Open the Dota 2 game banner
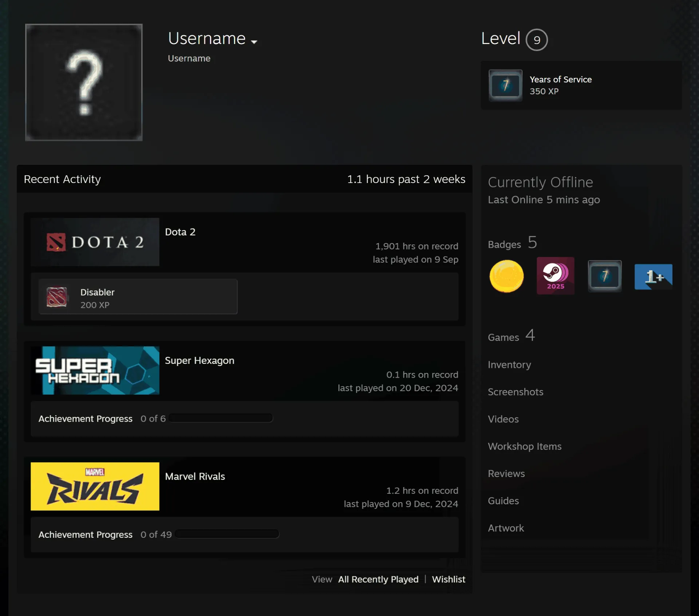The height and width of the screenshot is (616, 699). point(95,242)
